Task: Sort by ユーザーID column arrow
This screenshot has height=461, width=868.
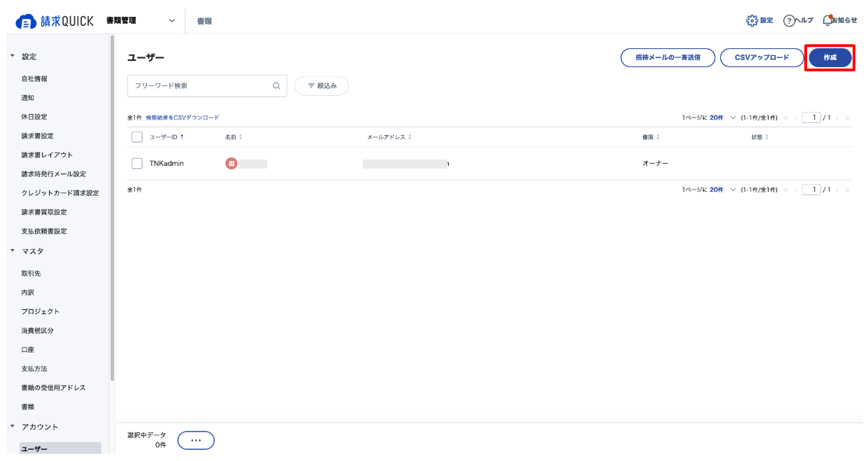Action: (182, 137)
